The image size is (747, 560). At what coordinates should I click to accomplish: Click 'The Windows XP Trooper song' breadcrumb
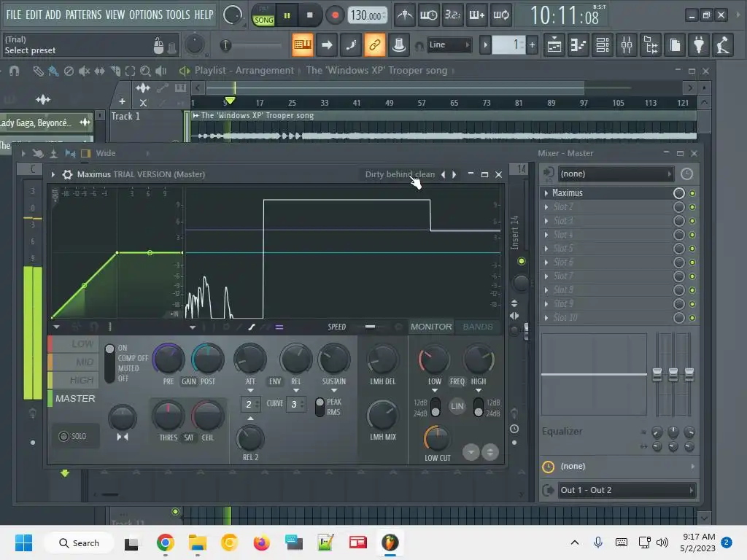376,71
